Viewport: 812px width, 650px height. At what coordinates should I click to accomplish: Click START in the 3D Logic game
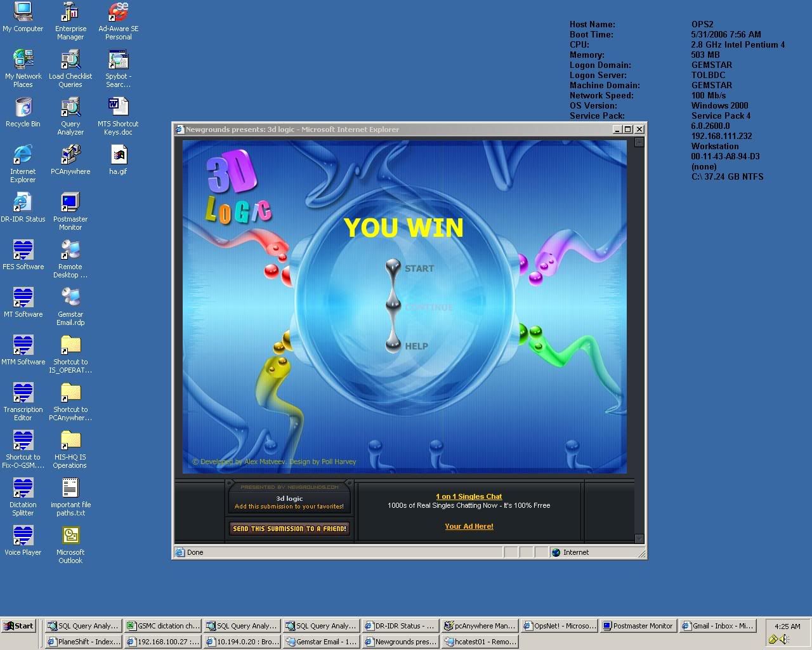tap(419, 269)
